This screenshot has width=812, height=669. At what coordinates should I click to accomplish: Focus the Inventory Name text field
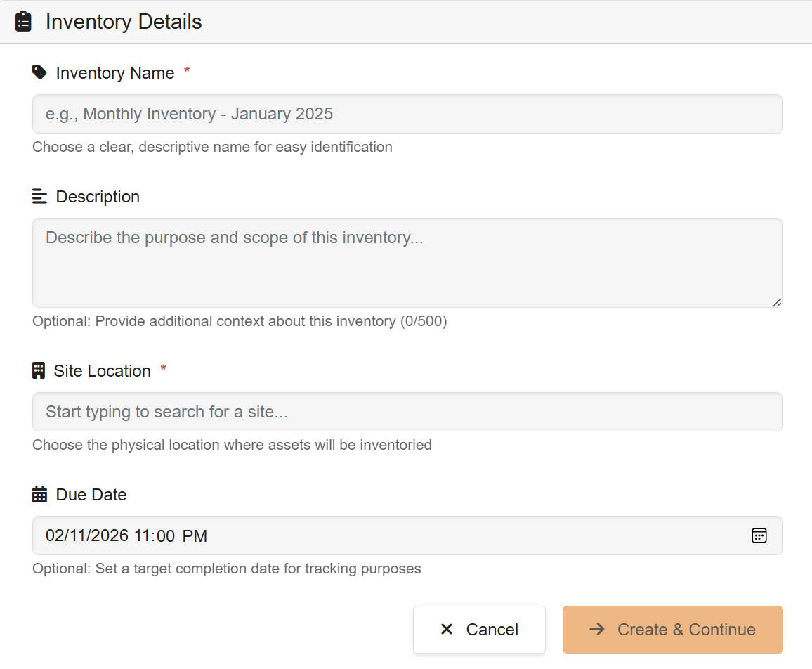(407, 114)
